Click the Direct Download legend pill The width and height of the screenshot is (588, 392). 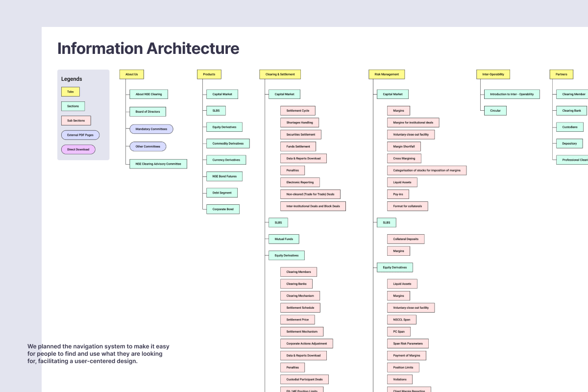pos(78,149)
